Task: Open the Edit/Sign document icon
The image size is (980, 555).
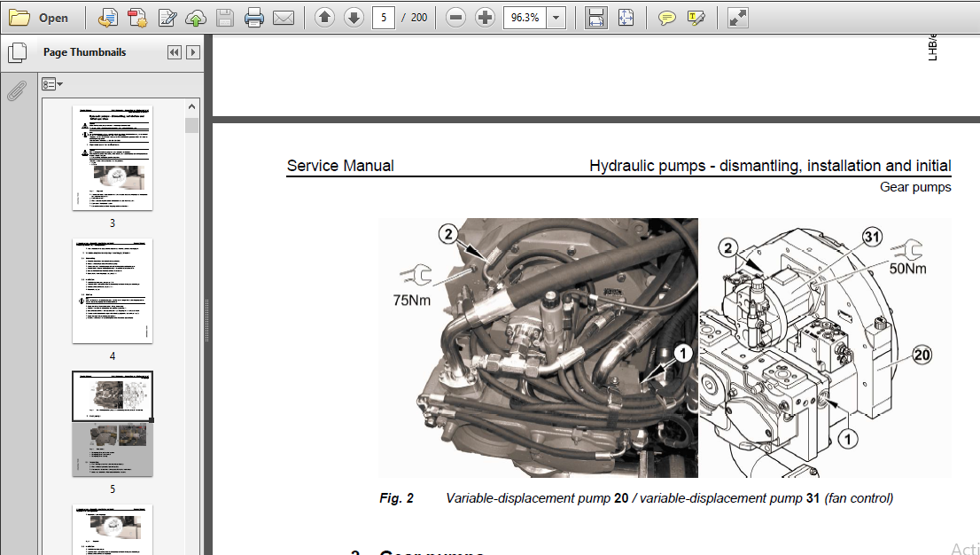Action: click(x=167, y=18)
